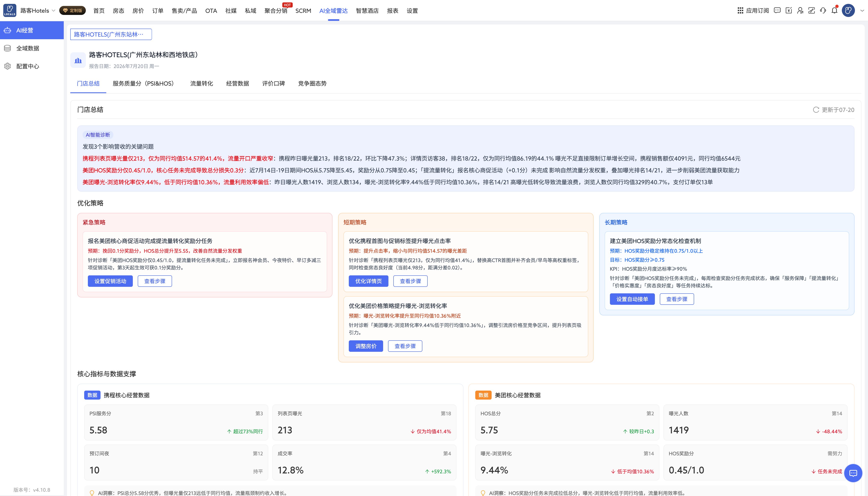868x496 pixels.
Task: Click the key access icon in header
Action: pos(811,11)
